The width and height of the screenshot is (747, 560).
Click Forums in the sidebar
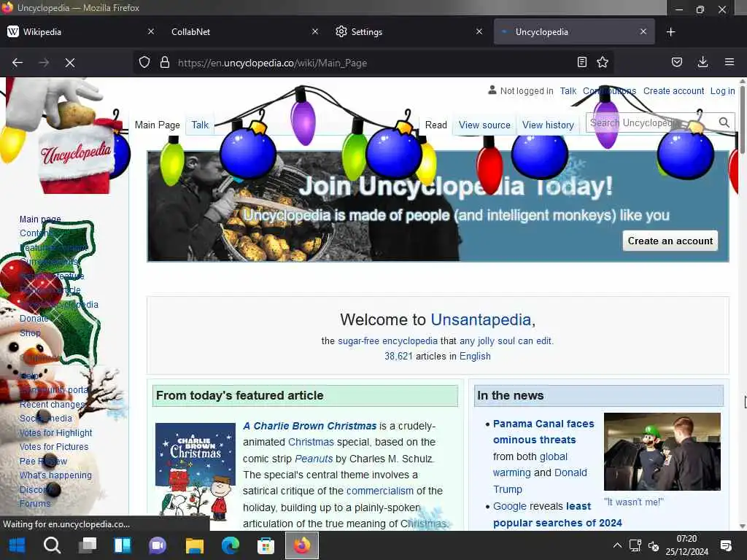point(35,503)
